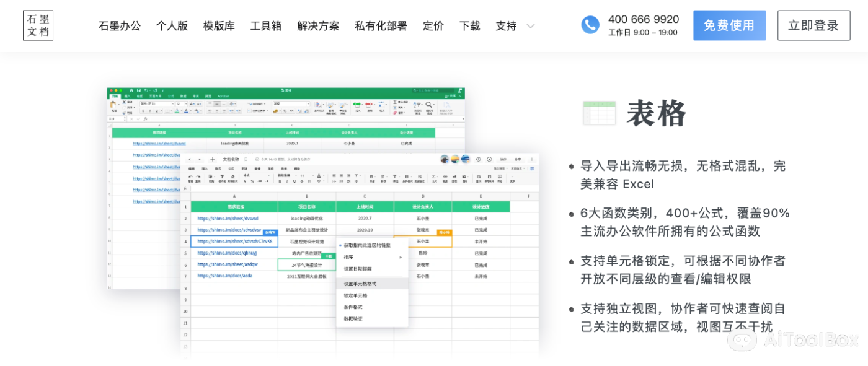
Task: Click the insert image icon (图片)
Action: 464,178
